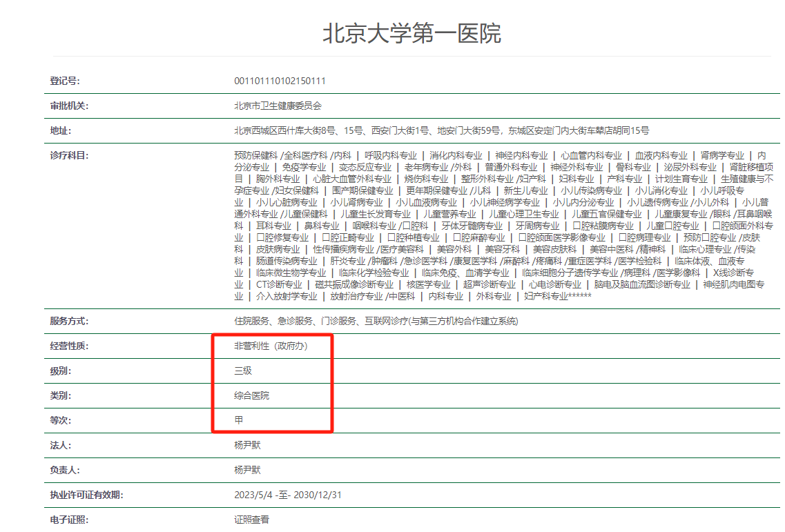Click 围产期保健专业 in the department list
785x532 pixels.
(x=362, y=190)
